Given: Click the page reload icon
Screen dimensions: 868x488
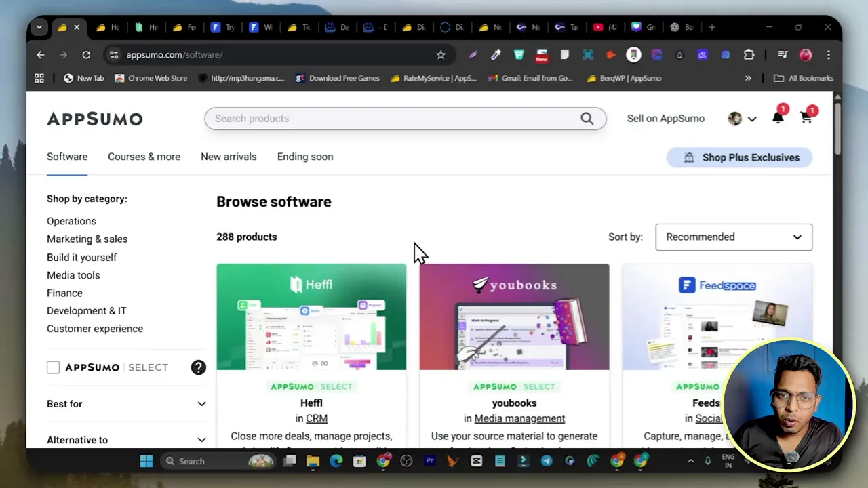Looking at the screenshot, I should coord(86,54).
